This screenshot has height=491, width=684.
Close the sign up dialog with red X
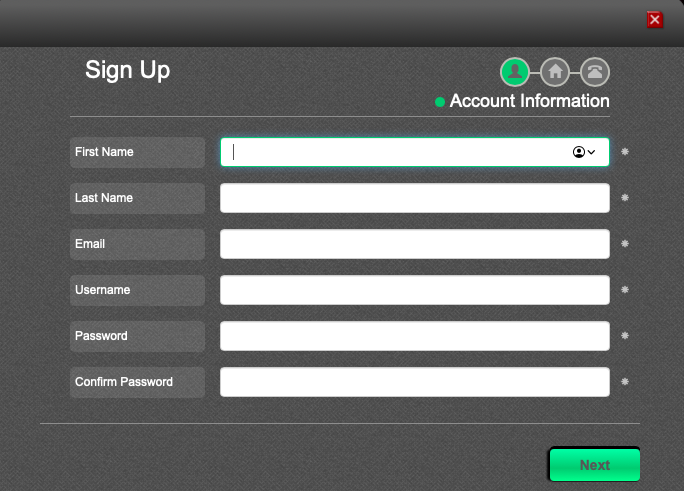pyautogui.click(x=654, y=20)
